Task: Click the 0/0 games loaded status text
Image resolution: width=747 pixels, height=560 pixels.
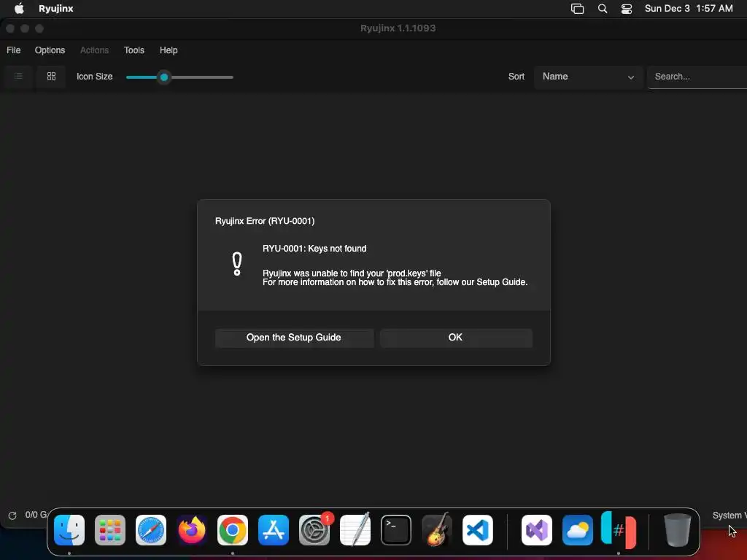Action: 36,515
